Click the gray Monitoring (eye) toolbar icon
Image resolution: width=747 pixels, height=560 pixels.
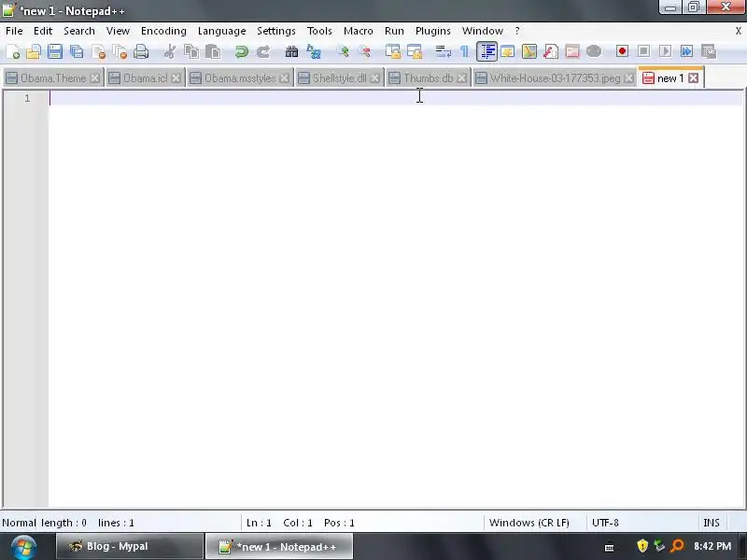click(x=594, y=51)
